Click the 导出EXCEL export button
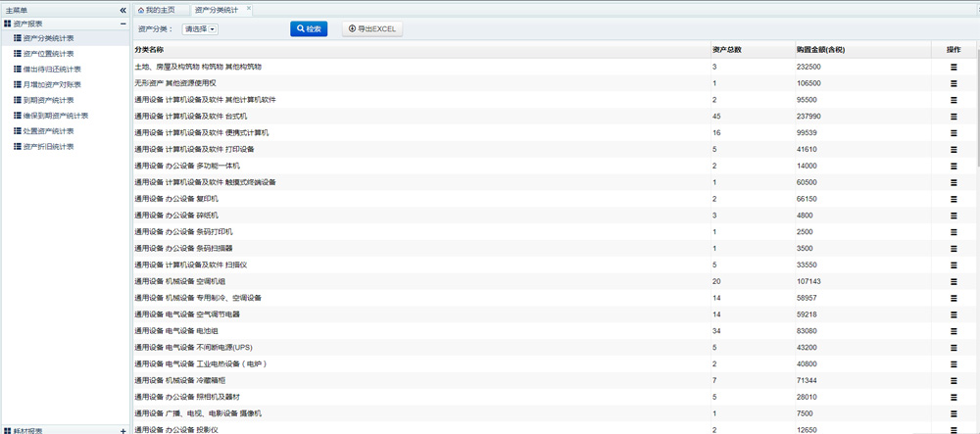Screen dimensions: 980x434 [372, 29]
